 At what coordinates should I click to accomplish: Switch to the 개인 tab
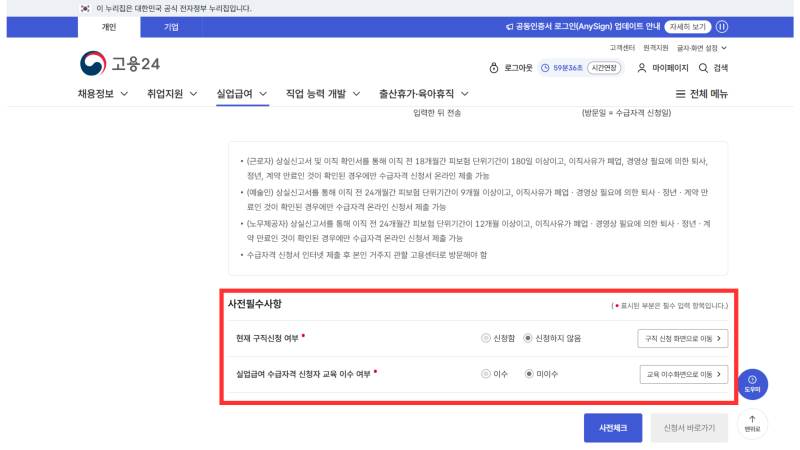coord(109,27)
